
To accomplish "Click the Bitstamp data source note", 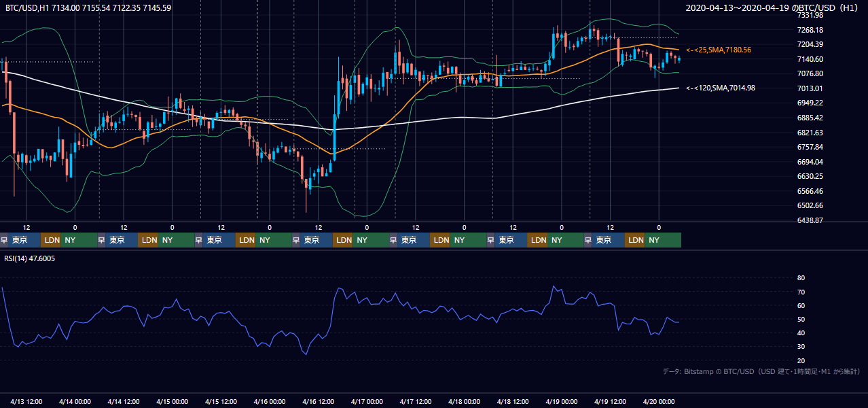I will click(761, 371).
